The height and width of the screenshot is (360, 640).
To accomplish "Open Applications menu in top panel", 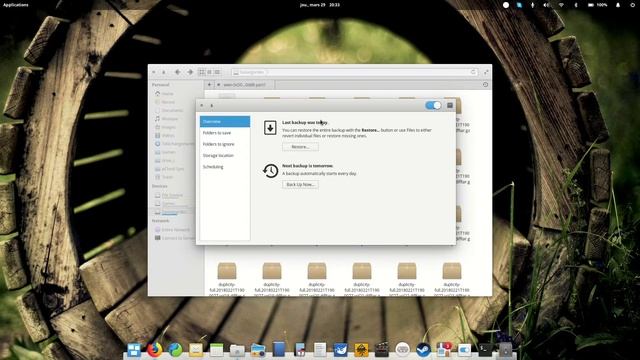I will [16, 5].
